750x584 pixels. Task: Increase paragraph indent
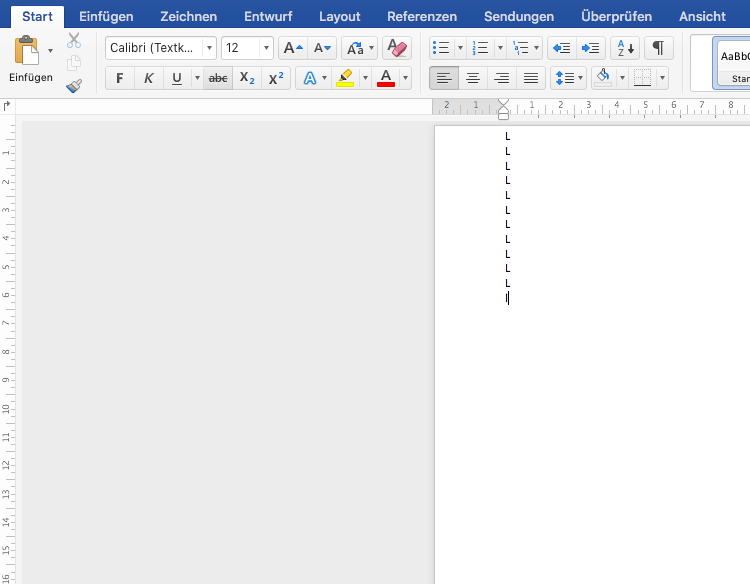click(x=591, y=48)
